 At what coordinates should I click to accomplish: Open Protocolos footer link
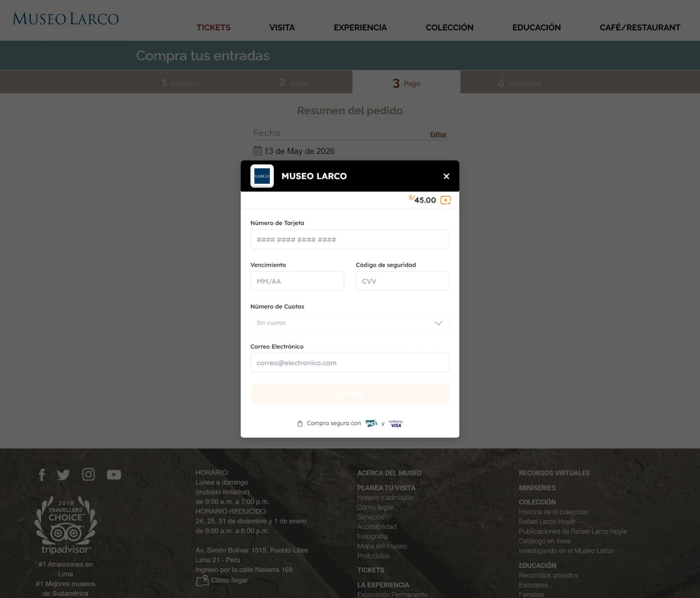pyautogui.click(x=373, y=556)
